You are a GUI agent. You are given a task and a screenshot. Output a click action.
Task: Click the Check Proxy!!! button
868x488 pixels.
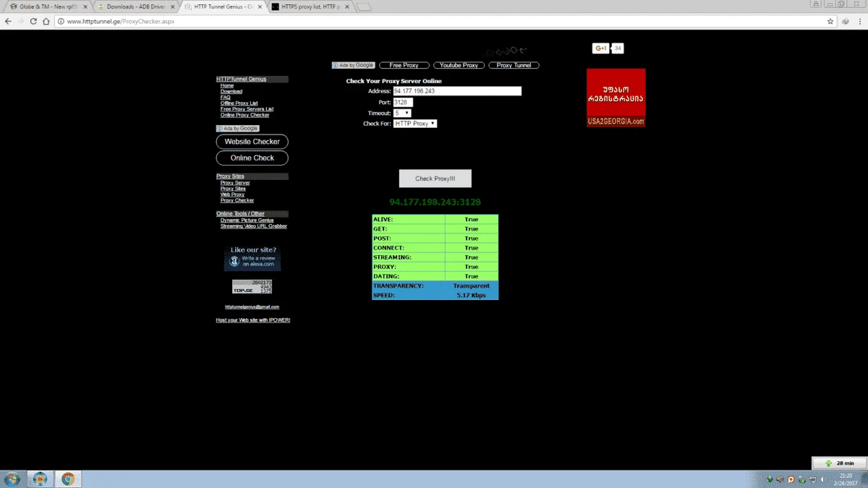(x=435, y=179)
